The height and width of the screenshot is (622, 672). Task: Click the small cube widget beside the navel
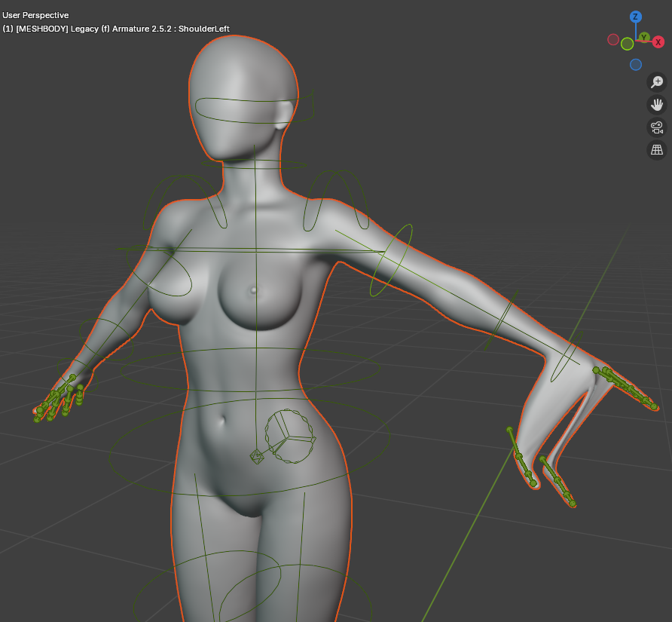pos(257,456)
